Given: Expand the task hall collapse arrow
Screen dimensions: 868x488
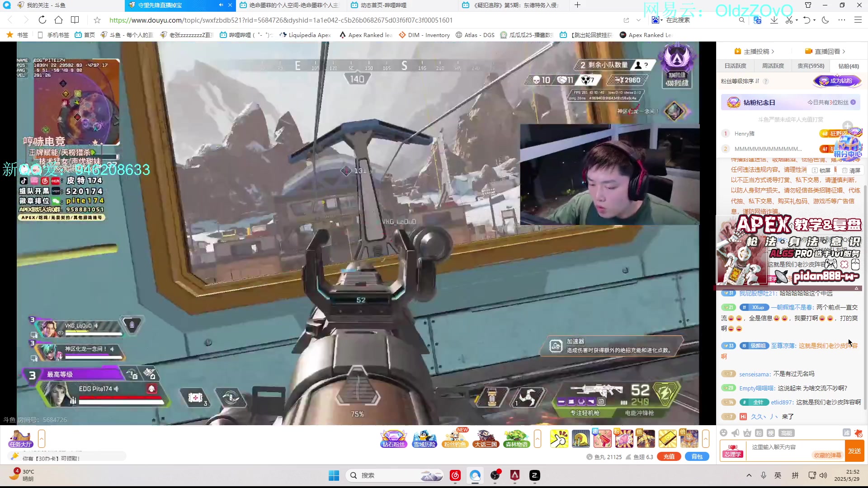Looking at the screenshot, I should coord(42,439).
